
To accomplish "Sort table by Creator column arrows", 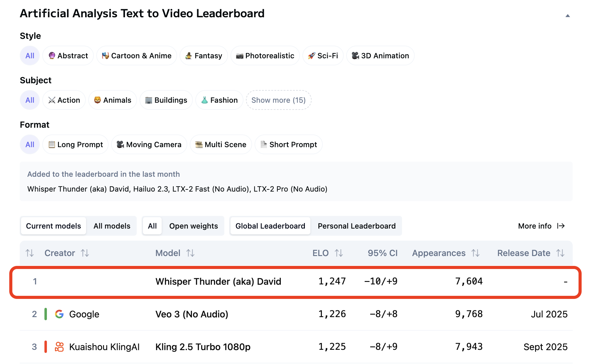I will click(x=85, y=253).
